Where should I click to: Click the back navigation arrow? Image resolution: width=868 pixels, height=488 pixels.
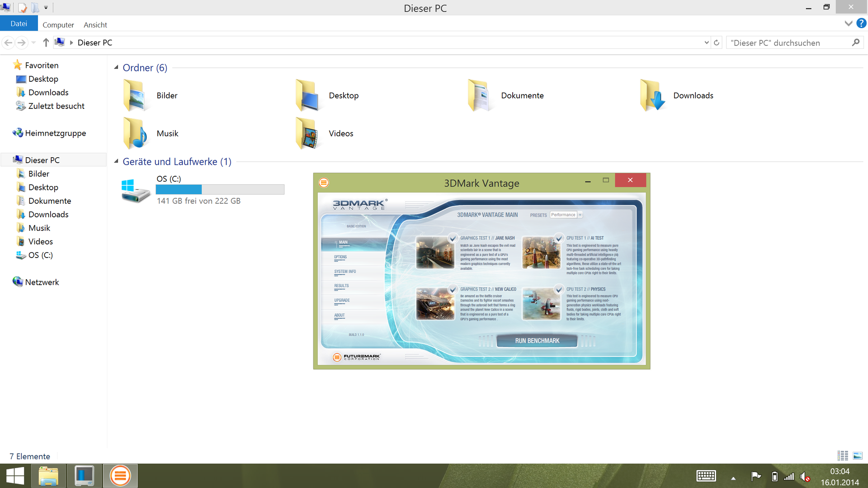click(x=8, y=42)
